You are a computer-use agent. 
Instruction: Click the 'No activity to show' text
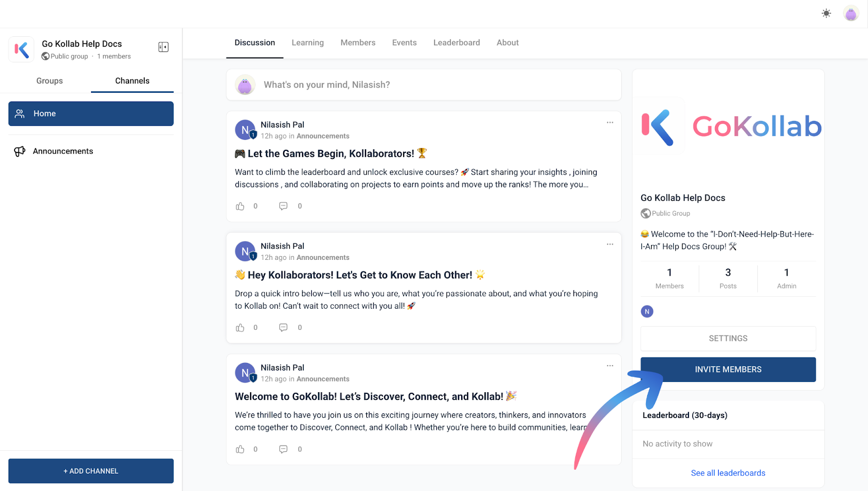pyautogui.click(x=678, y=444)
